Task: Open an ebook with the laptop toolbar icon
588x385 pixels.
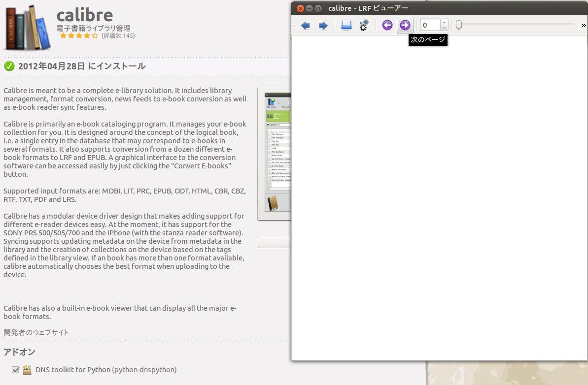Action: coord(346,25)
